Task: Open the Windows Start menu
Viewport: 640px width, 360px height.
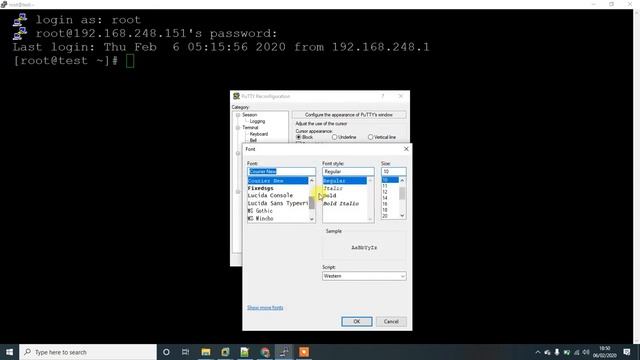Action: (x=9, y=352)
